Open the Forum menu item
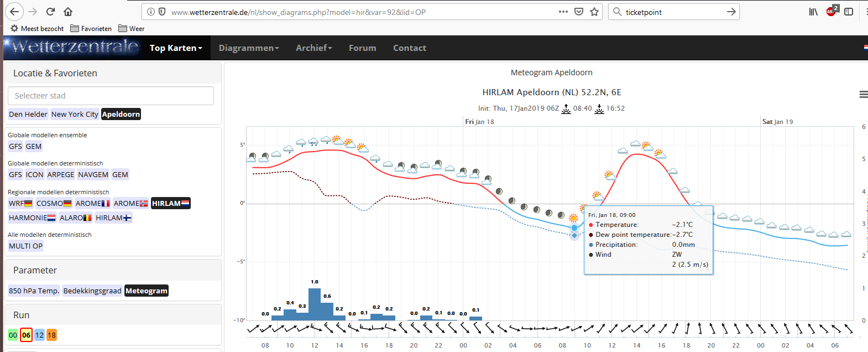Image resolution: width=868 pixels, height=352 pixels. click(x=363, y=48)
